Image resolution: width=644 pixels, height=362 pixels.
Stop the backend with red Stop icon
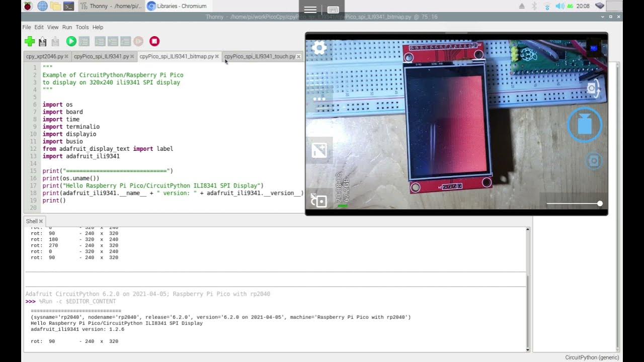[154, 41]
